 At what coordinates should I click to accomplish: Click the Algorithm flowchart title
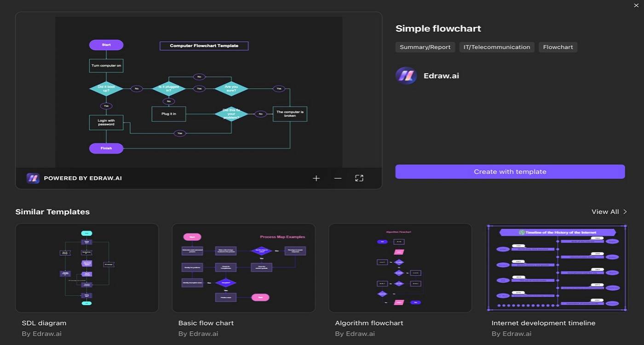coord(369,323)
